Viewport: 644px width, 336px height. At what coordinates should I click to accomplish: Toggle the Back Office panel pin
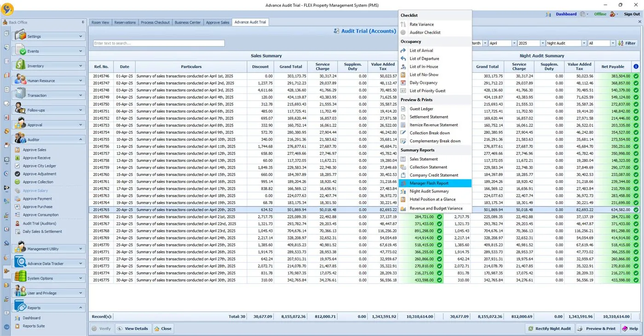(x=83, y=22)
